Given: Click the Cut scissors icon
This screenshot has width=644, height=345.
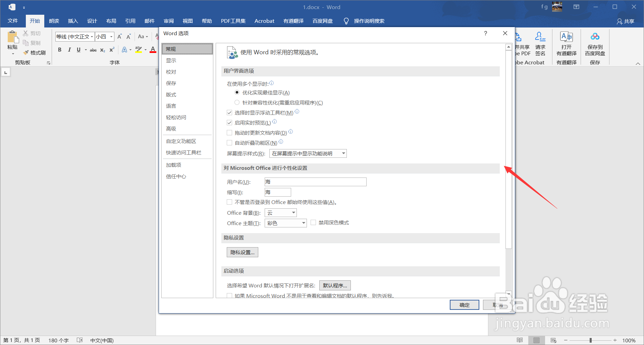Looking at the screenshot, I should (25, 33).
